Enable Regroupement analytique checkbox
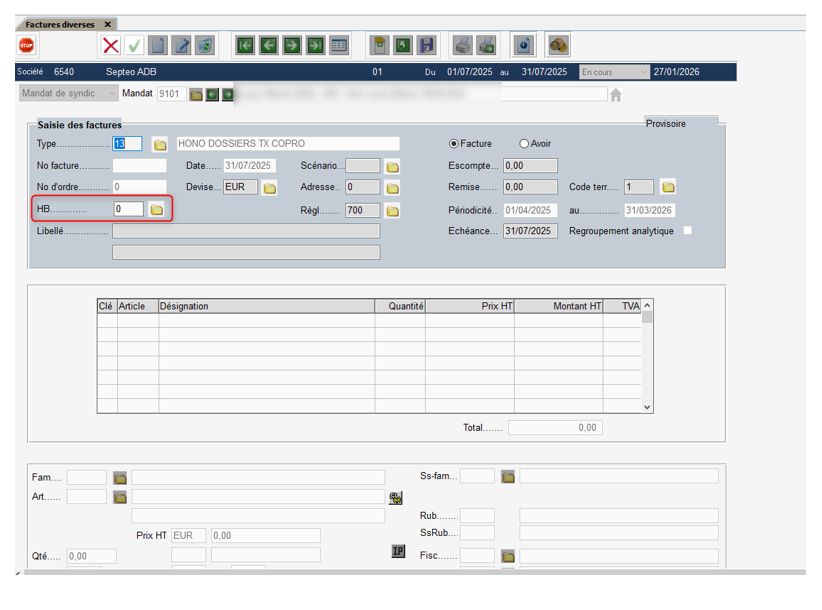 (687, 231)
